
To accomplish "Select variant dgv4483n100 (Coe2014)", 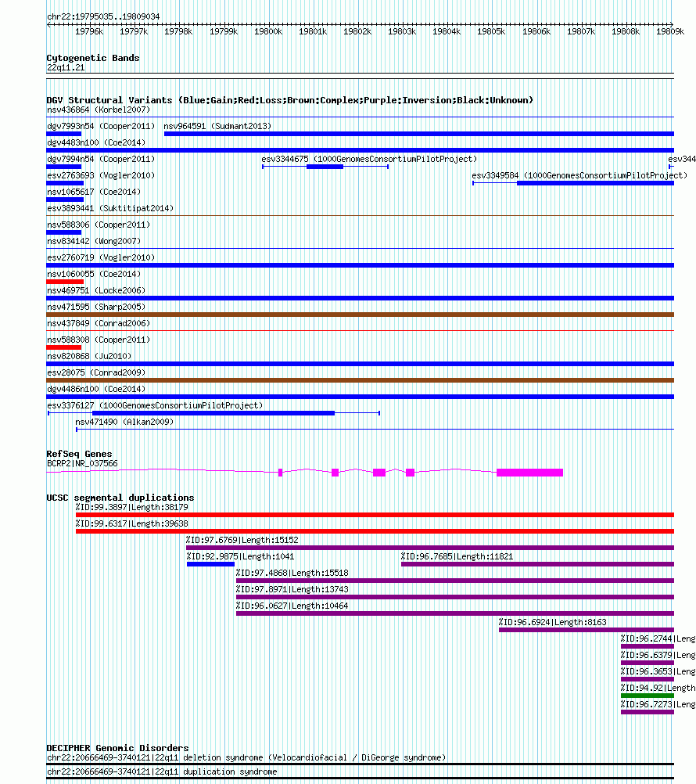I will point(96,142).
